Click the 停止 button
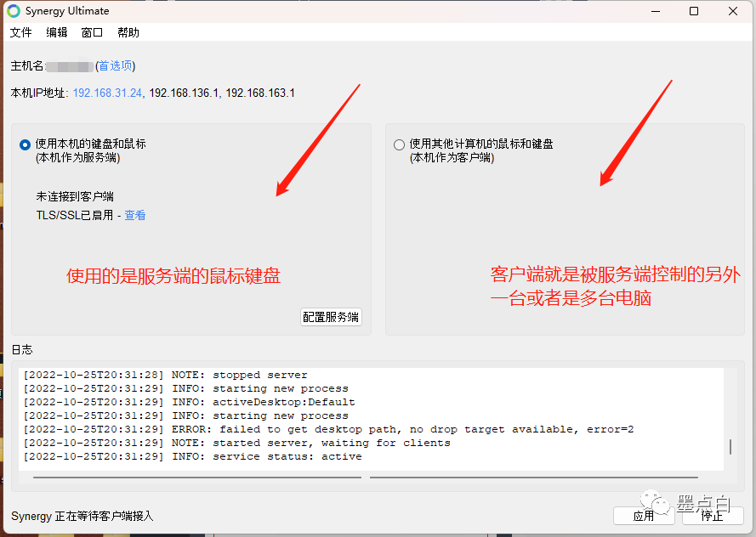Image resolution: width=756 pixels, height=537 pixels. (713, 517)
